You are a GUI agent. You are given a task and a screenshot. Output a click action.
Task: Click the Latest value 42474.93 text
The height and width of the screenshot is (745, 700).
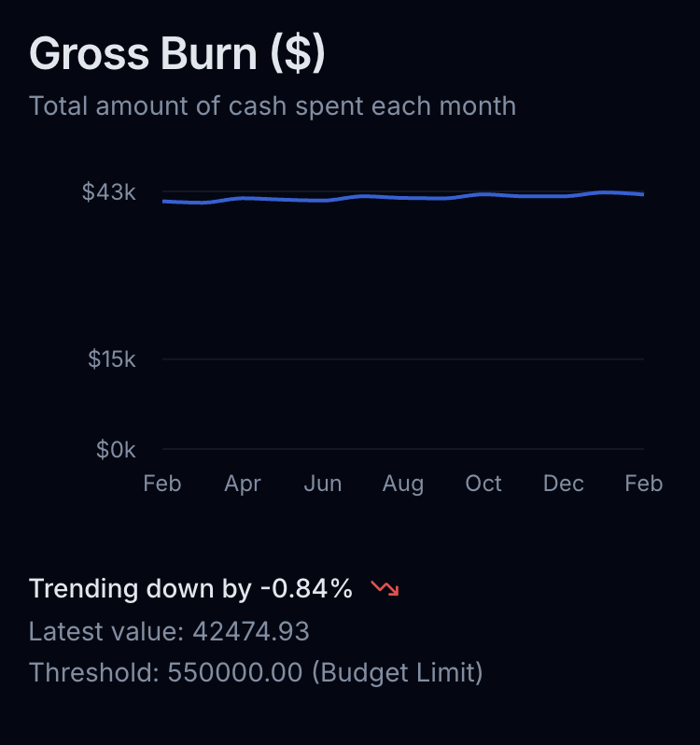(170, 631)
